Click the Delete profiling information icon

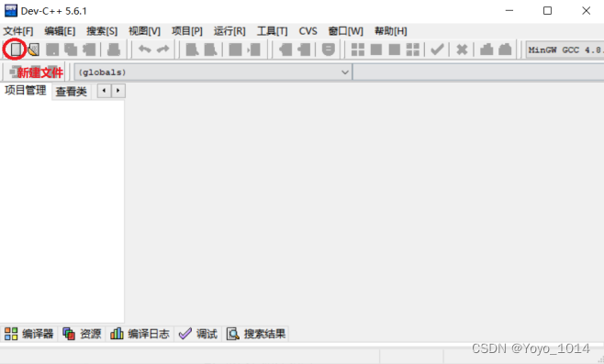(x=505, y=50)
